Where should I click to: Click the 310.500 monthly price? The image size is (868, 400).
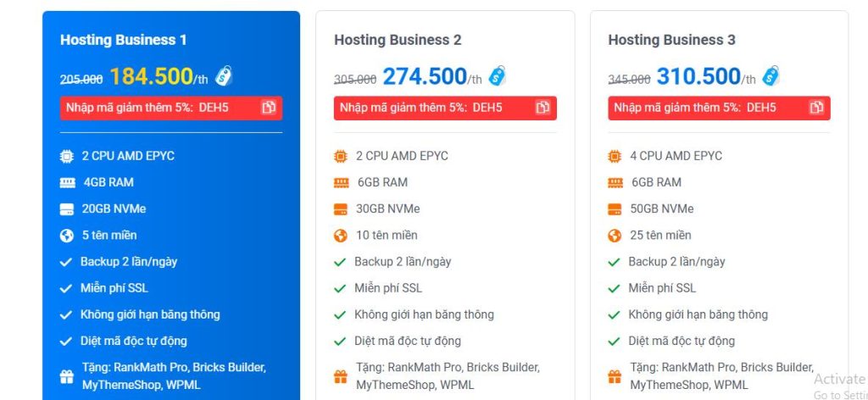(x=698, y=76)
